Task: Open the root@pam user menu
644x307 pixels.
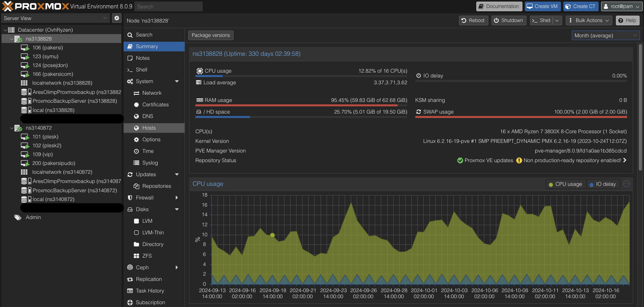Action: (x=622, y=6)
